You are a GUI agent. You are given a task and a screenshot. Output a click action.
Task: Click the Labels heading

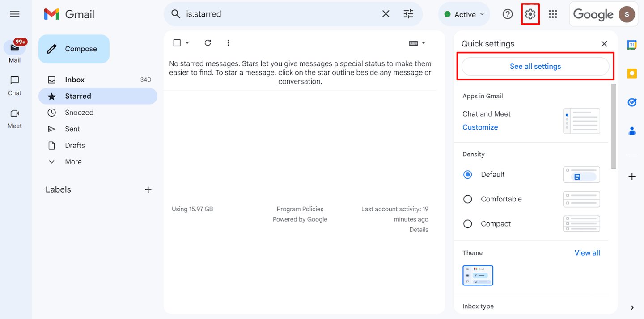(x=58, y=189)
